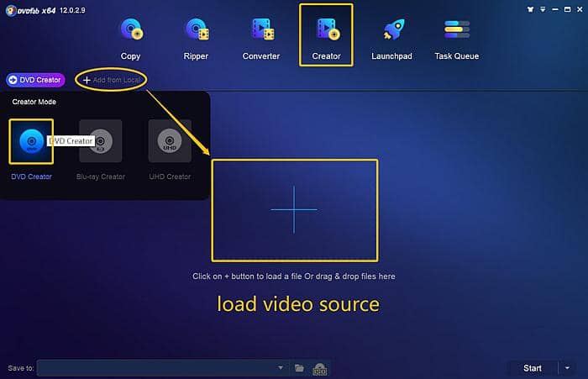
Task: Maximize the DVDFab window
Action: click(567, 9)
